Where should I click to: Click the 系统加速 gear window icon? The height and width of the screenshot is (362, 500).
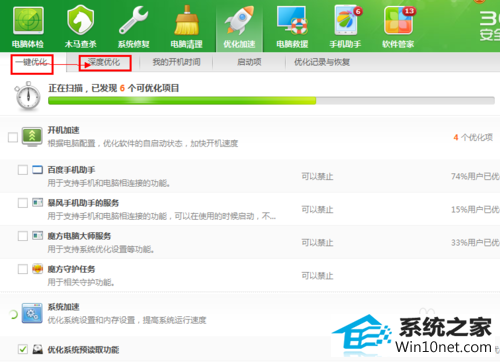click(32, 313)
